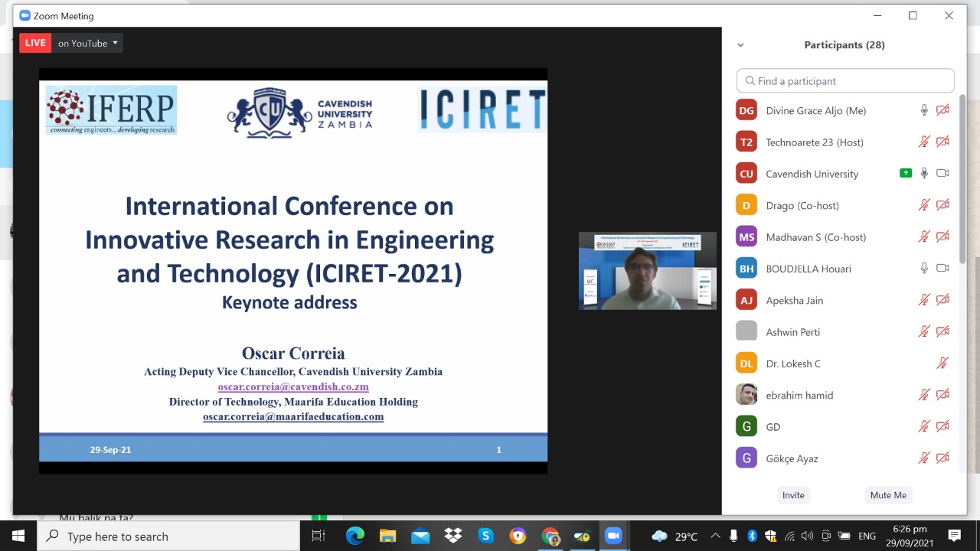
Task: Click video-off icon of Drago (Co-host)
Action: [x=942, y=205]
